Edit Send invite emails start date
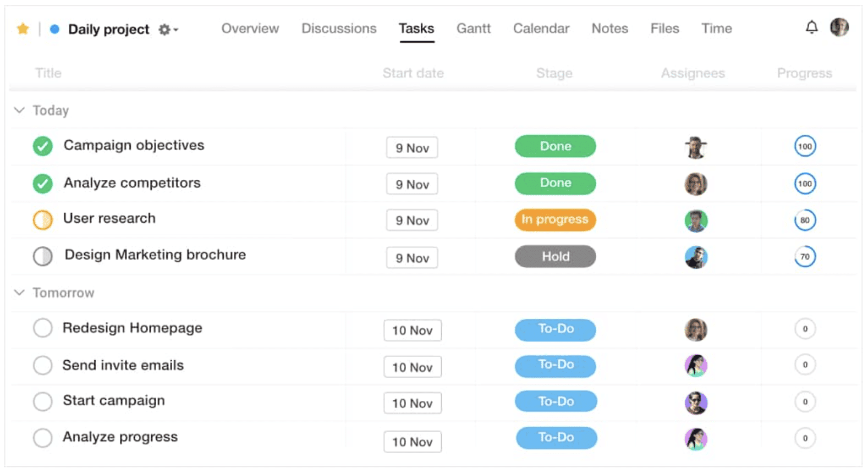The width and height of the screenshot is (868, 474). (x=413, y=367)
